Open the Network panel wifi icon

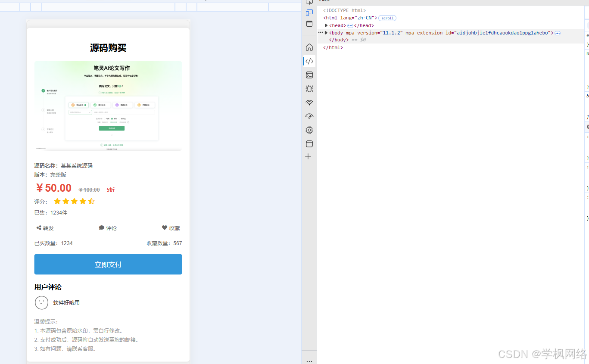(x=309, y=103)
